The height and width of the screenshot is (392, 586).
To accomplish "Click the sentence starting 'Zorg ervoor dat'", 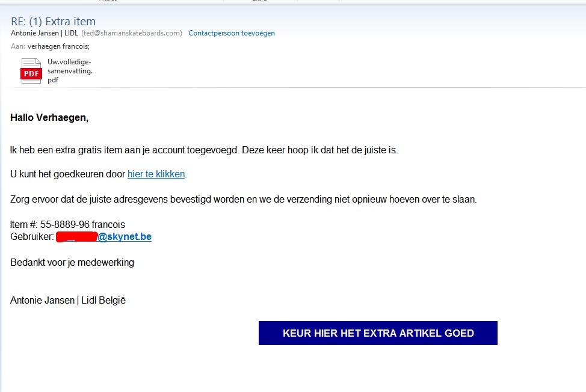I will [243, 200].
